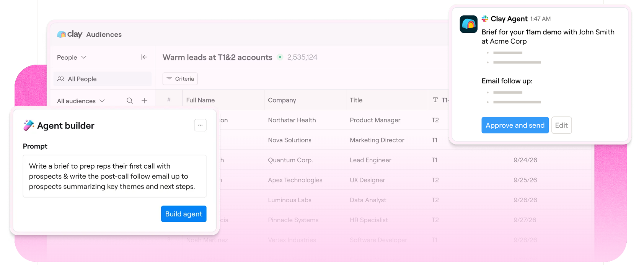Select the All People sidebar item
644x265 pixels.
click(x=102, y=79)
